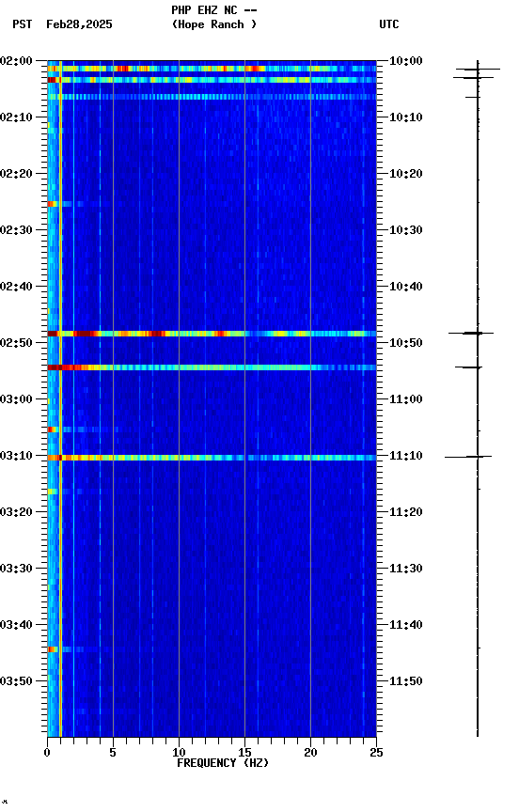Select the 03:10 PST time label

(16, 456)
